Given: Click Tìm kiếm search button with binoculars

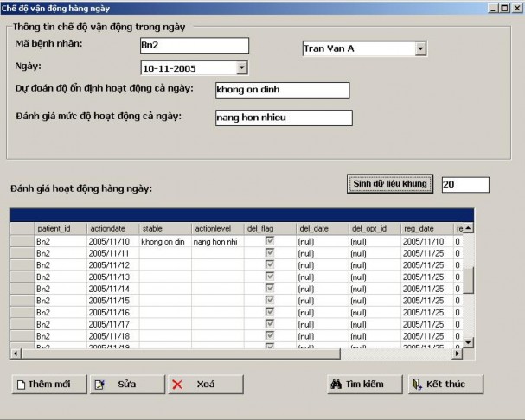Looking at the screenshot, I should [355, 384].
